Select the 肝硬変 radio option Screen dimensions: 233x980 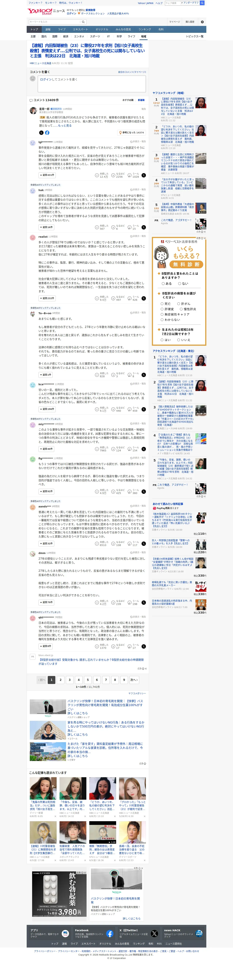pos(162,309)
